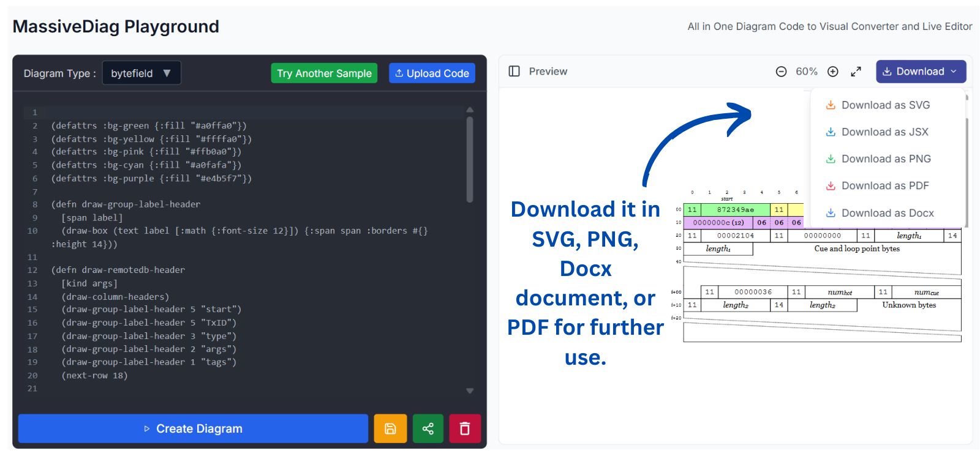Click the editor scroll down arrow
This screenshot has height=459, width=980.
470,390
